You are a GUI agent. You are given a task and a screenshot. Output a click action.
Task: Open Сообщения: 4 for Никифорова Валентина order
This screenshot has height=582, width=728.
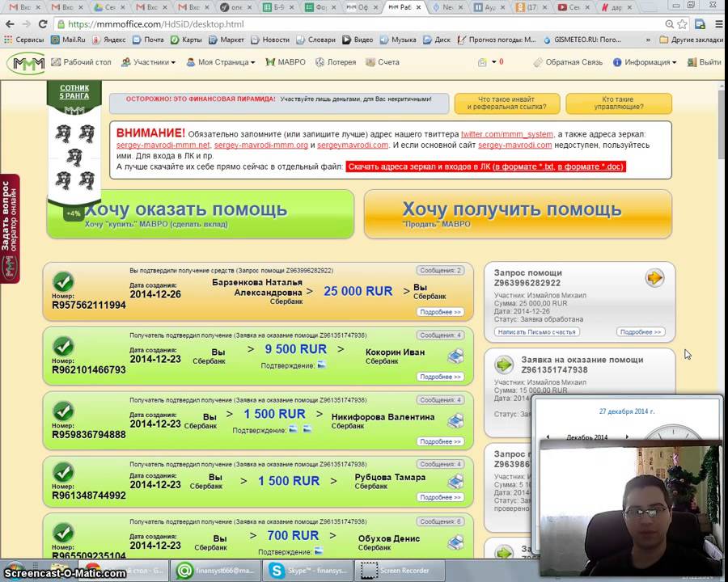click(x=440, y=400)
